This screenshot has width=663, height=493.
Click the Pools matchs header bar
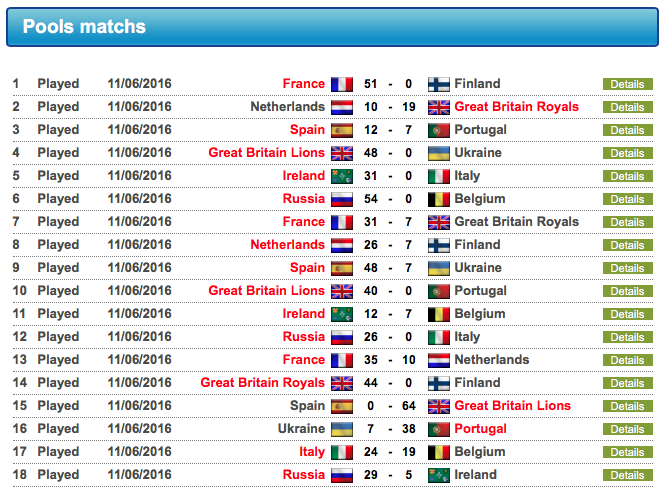(x=331, y=27)
